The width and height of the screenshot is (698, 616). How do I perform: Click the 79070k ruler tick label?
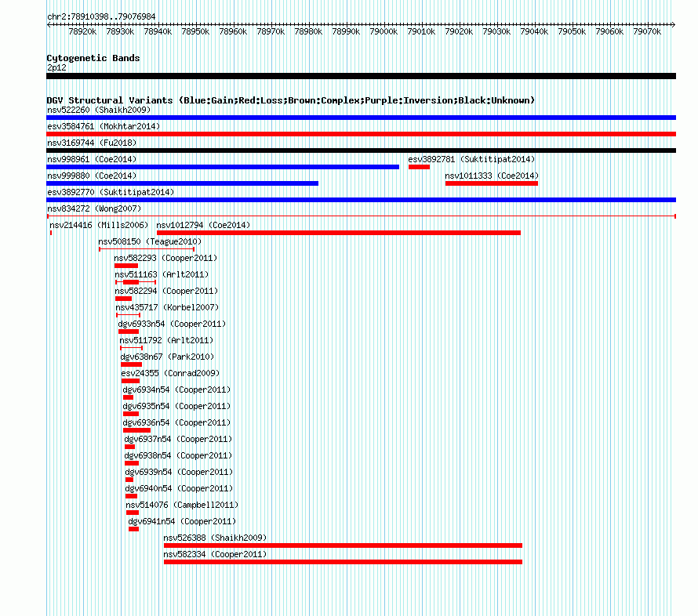[x=647, y=31]
